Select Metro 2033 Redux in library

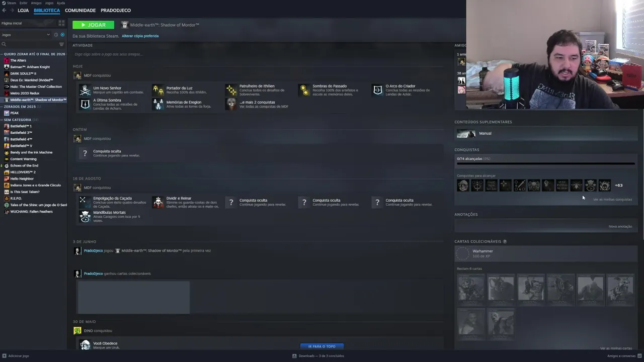coord(25,93)
